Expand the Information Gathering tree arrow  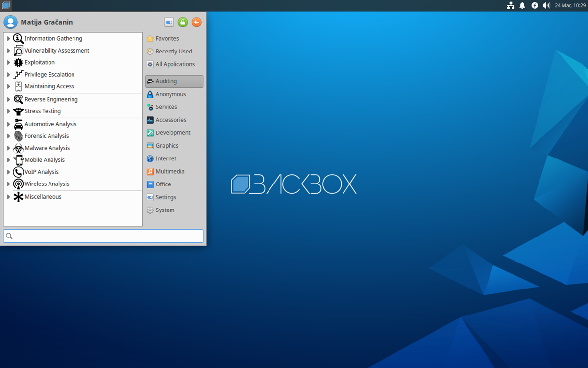point(9,38)
